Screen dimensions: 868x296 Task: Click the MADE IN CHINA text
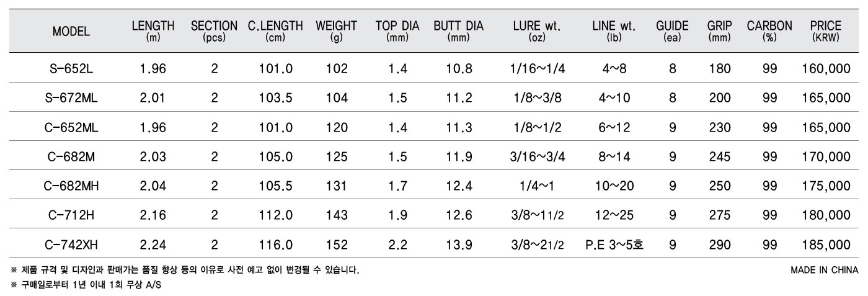(825, 270)
